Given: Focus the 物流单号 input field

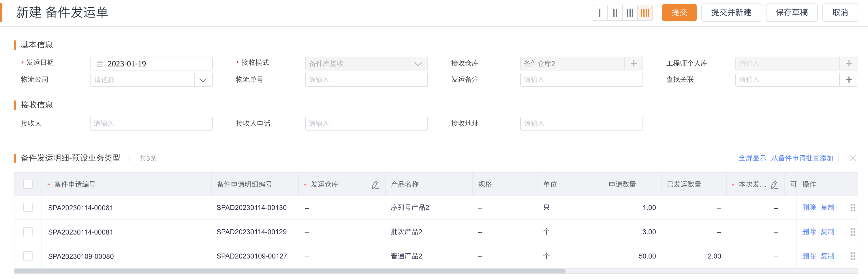Looking at the screenshot, I should click(x=366, y=80).
